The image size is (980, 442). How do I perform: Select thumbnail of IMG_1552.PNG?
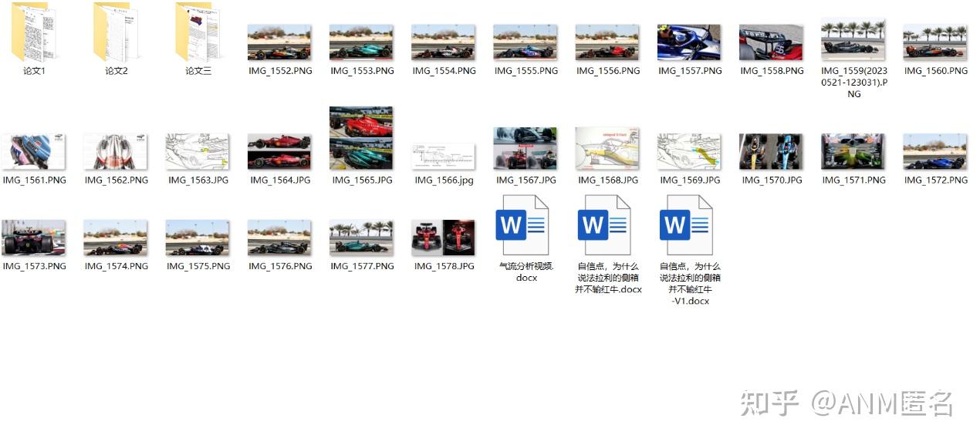(x=279, y=42)
